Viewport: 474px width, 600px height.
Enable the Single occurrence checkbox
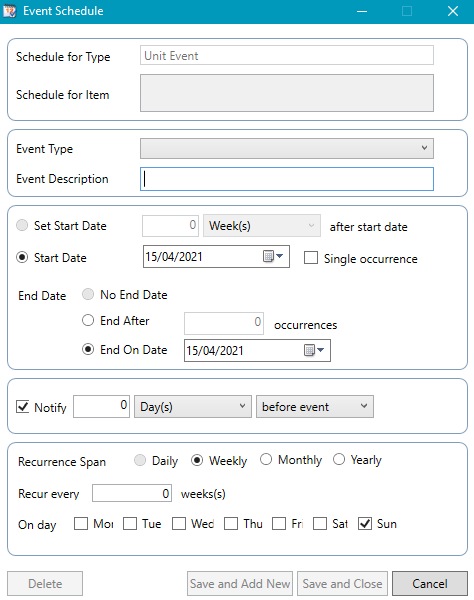pos(311,258)
